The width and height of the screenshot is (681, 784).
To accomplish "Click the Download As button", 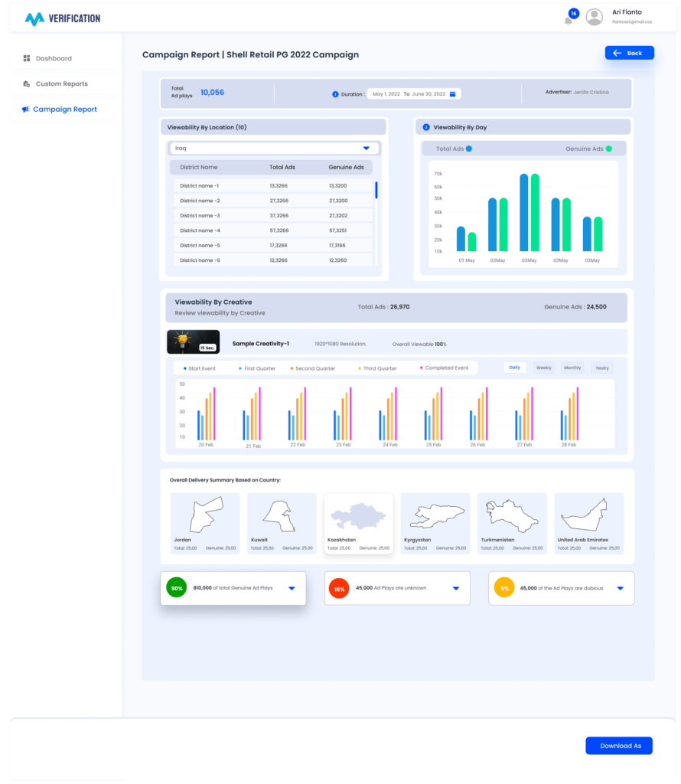I will coord(618,746).
